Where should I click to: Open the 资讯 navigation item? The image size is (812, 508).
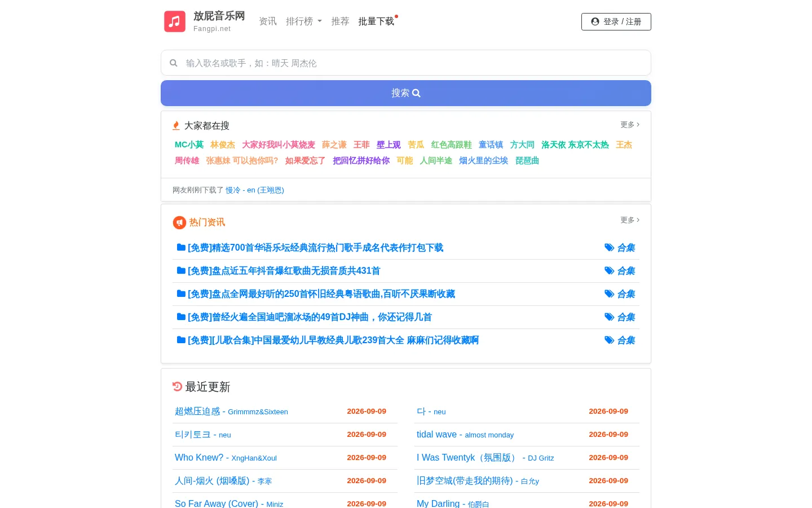[x=268, y=21]
